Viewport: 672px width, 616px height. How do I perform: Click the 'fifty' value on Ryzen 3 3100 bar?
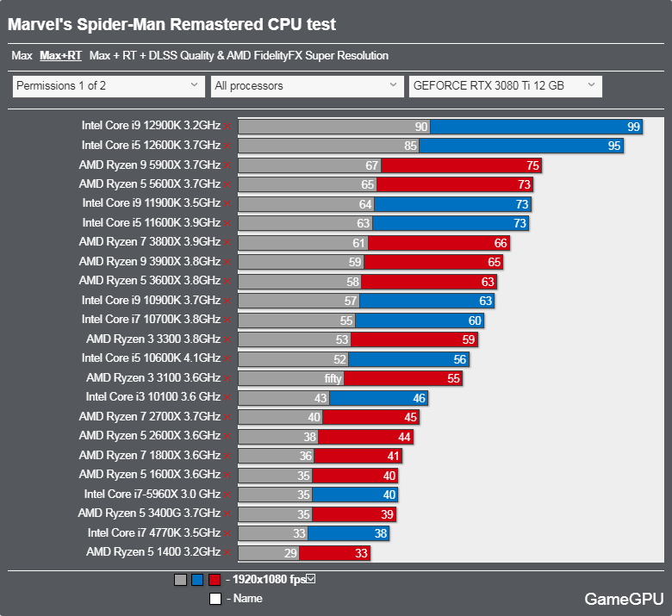click(x=333, y=378)
